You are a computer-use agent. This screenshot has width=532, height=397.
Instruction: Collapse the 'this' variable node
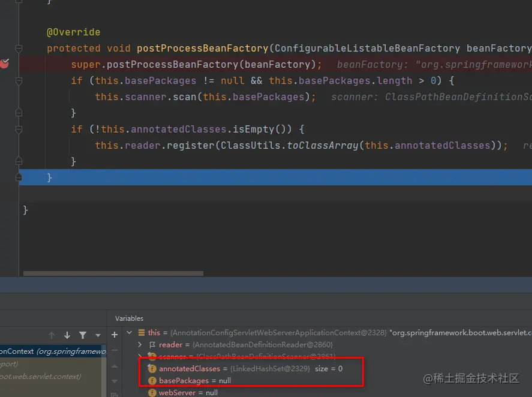(x=130, y=332)
